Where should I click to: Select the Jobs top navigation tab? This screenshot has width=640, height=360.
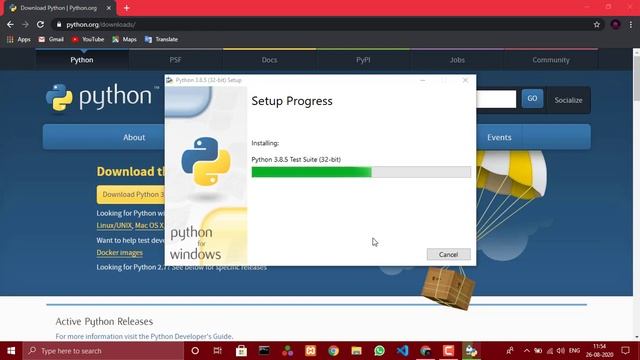pyautogui.click(x=457, y=60)
